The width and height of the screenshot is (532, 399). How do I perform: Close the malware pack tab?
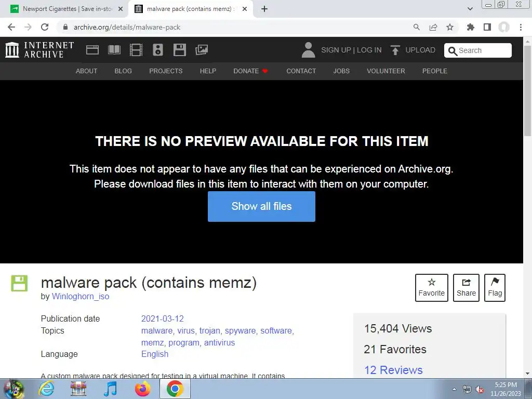pyautogui.click(x=245, y=9)
